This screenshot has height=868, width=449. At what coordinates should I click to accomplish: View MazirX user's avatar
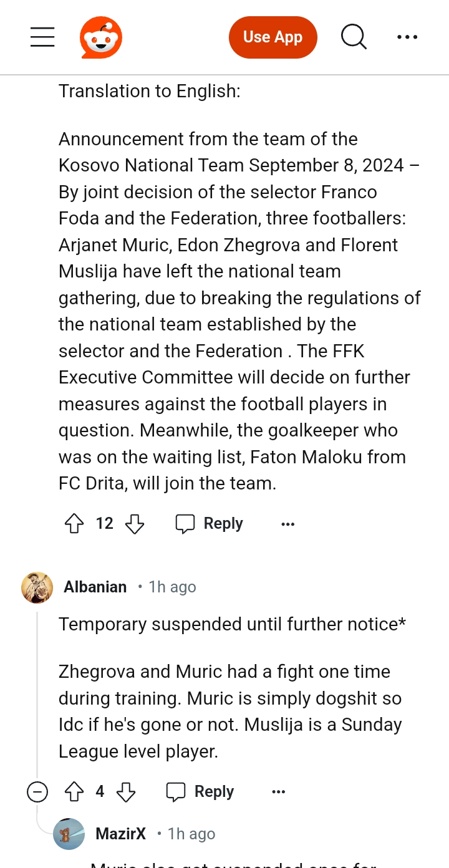click(x=69, y=834)
